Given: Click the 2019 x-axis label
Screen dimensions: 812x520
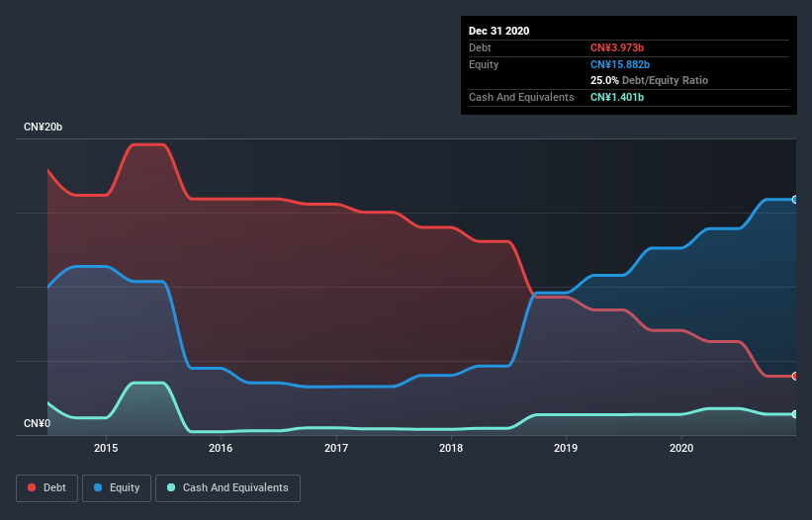Looking at the screenshot, I should tap(566, 448).
